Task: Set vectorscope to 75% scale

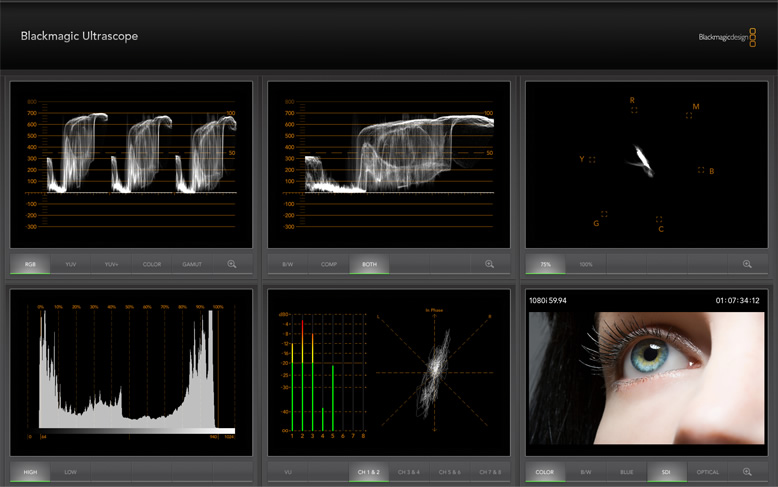Action: [545, 264]
